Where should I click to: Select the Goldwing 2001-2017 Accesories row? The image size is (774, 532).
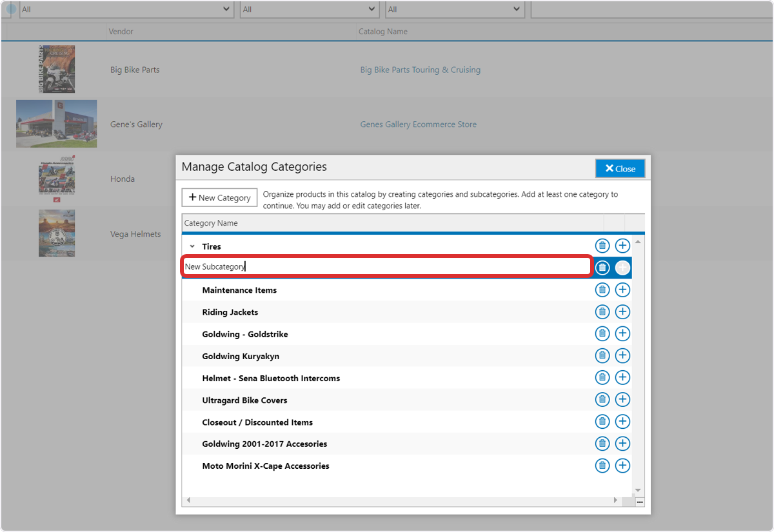(x=407, y=444)
